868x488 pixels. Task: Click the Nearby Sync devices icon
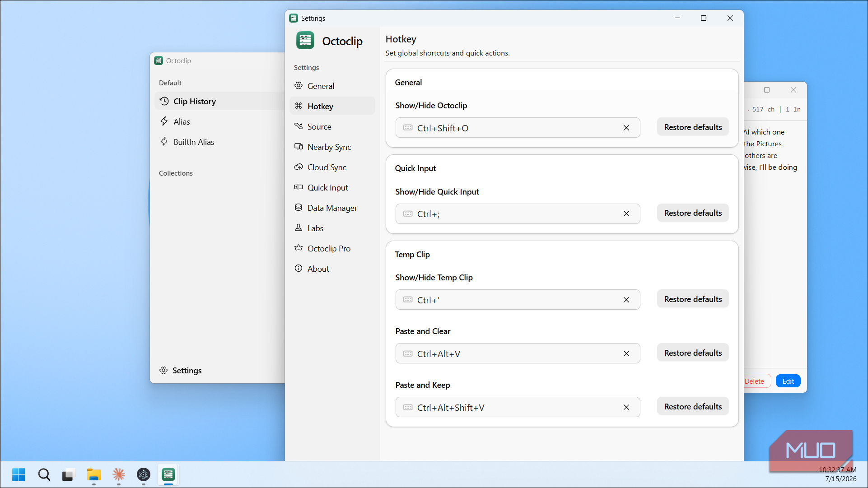tap(299, 146)
